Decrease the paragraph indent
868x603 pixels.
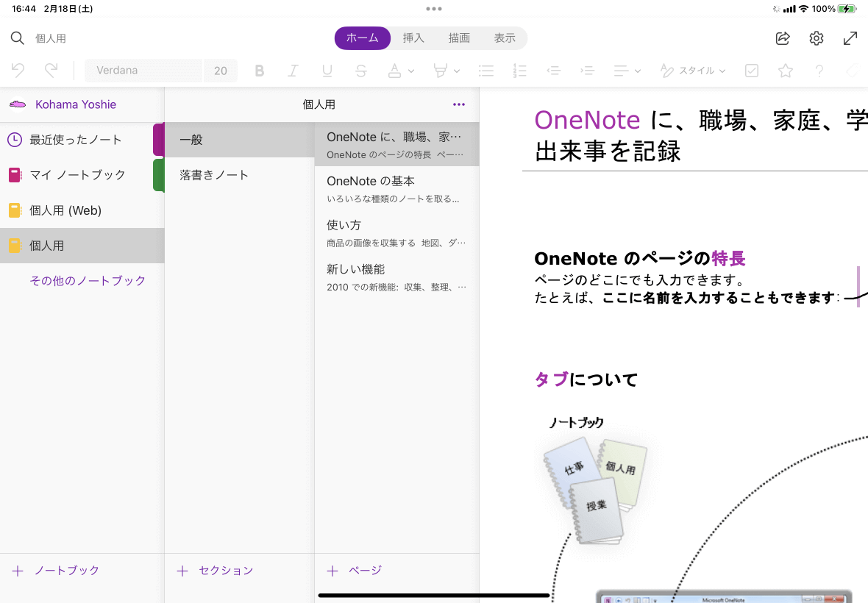(x=554, y=71)
